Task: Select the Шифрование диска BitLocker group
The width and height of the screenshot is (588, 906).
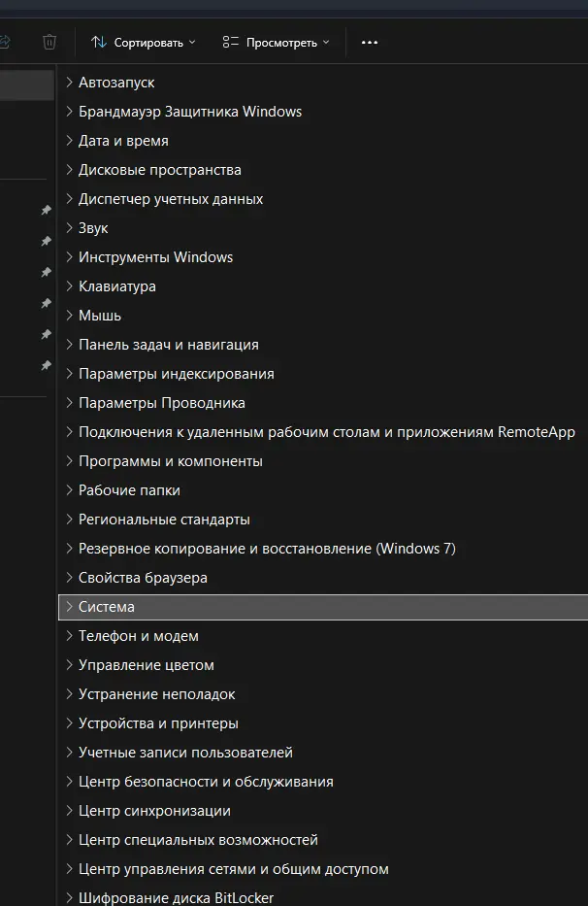Action: coord(176,897)
